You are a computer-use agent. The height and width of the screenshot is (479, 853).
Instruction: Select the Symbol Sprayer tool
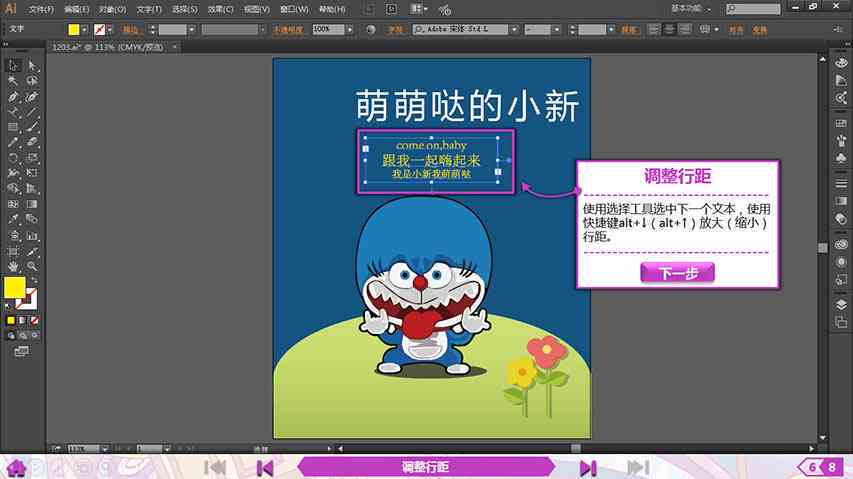[13, 235]
